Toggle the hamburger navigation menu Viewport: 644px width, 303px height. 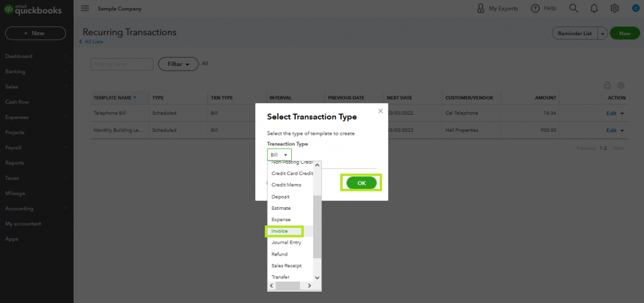point(85,8)
